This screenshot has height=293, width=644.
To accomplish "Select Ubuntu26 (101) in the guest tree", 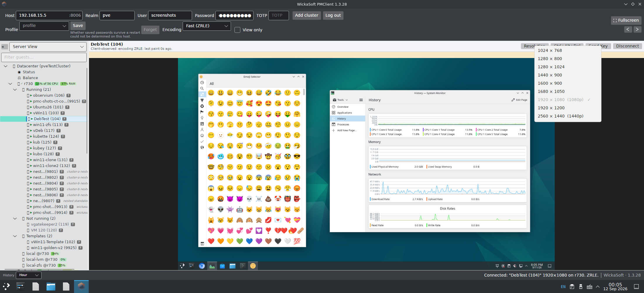I will point(48,107).
